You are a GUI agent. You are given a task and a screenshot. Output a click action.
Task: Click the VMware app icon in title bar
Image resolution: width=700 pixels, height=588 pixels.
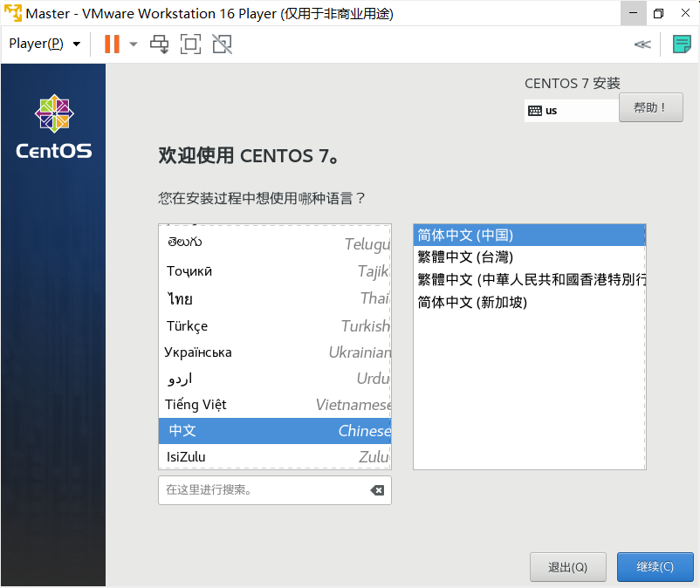(x=12, y=13)
